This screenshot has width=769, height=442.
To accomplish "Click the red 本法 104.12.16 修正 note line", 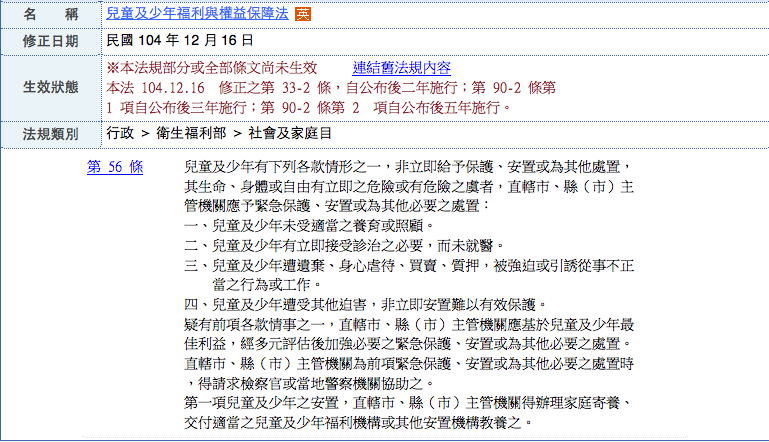I will 330,87.
